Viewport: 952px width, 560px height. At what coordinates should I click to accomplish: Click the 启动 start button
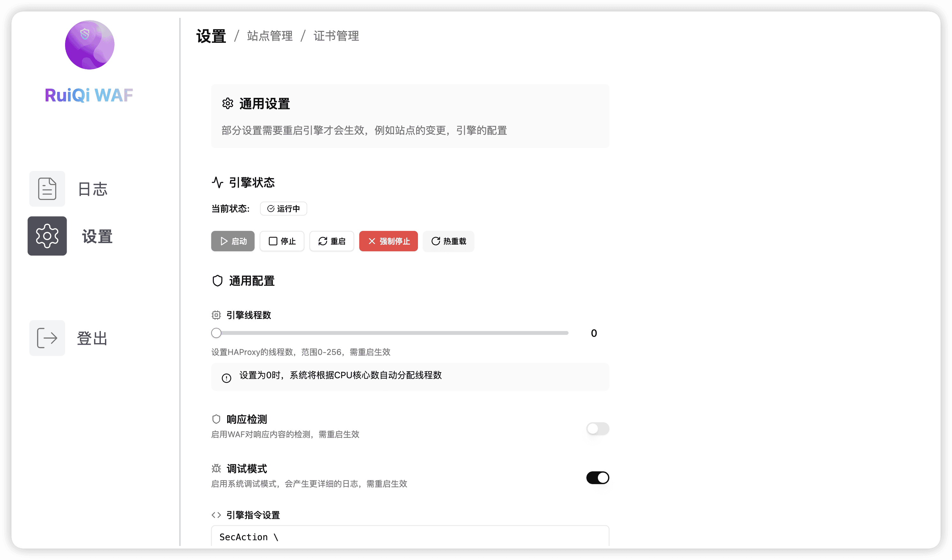(233, 241)
